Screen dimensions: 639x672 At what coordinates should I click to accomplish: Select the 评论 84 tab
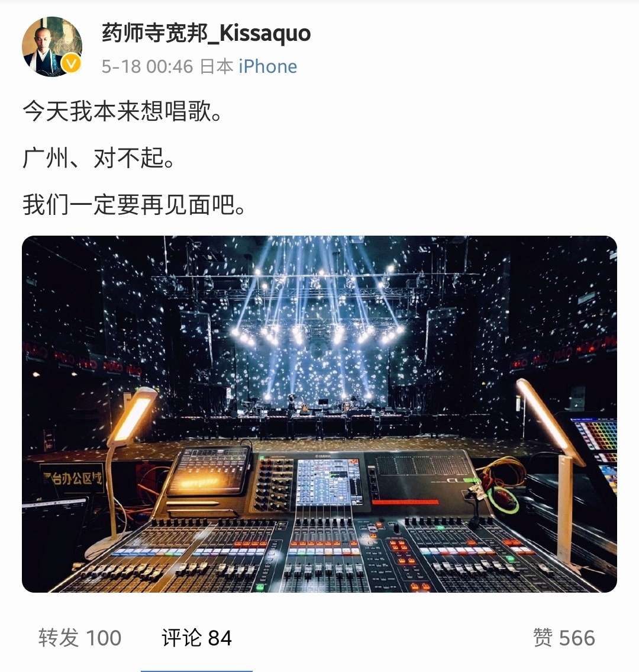pos(196,637)
